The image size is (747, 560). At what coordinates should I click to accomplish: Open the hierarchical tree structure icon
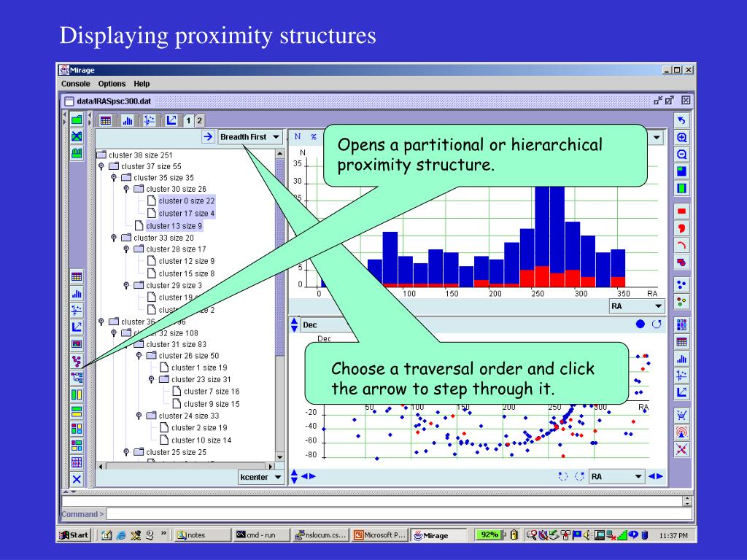pos(77,378)
